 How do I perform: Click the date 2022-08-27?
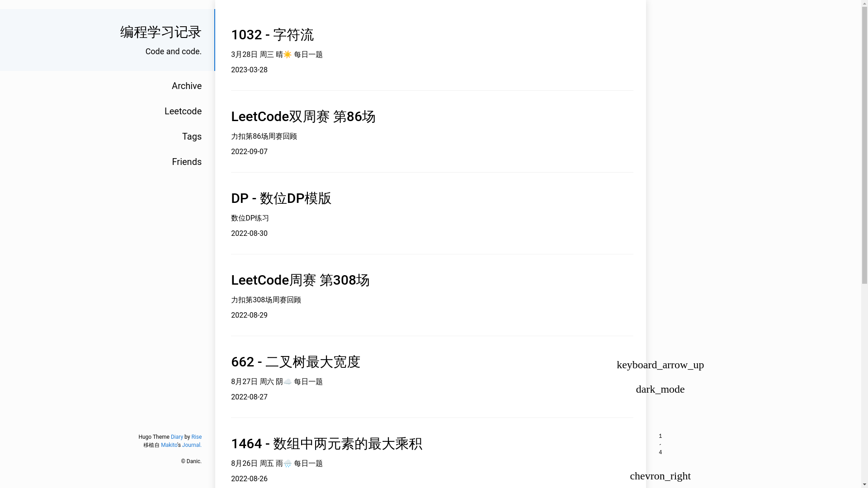point(249,397)
